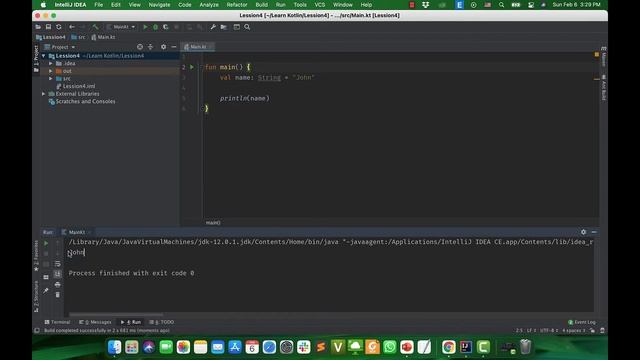This screenshot has width=640, height=360.
Task: Open WhatsApp from the Dock
Action: pyautogui.click(x=389, y=347)
